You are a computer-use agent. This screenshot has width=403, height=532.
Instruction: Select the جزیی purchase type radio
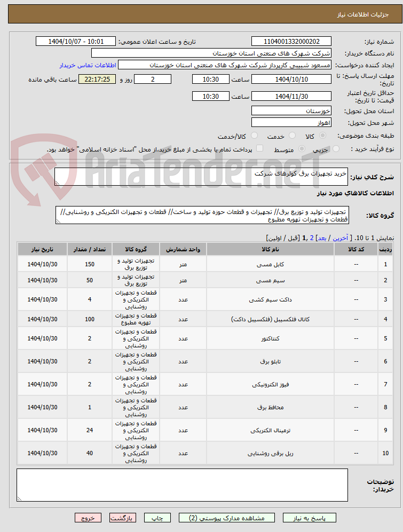click(x=336, y=148)
